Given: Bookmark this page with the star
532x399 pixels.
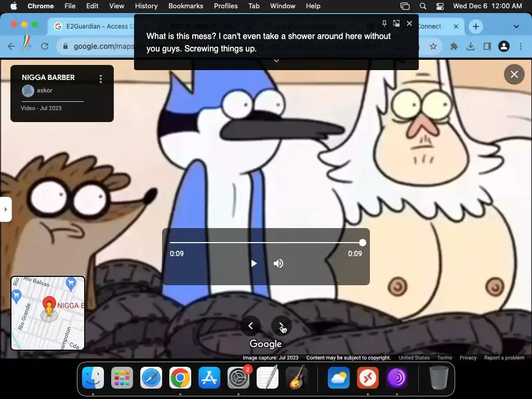Looking at the screenshot, I should coord(433,46).
